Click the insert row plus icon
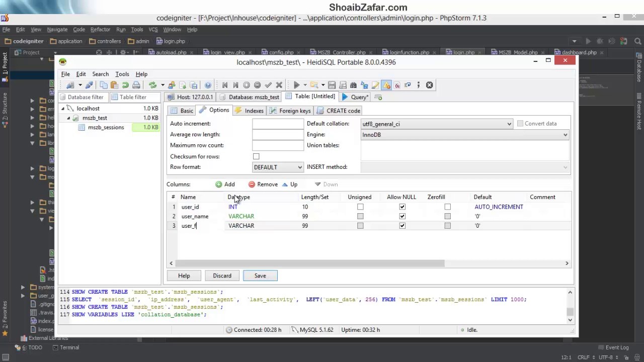 click(x=247, y=85)
